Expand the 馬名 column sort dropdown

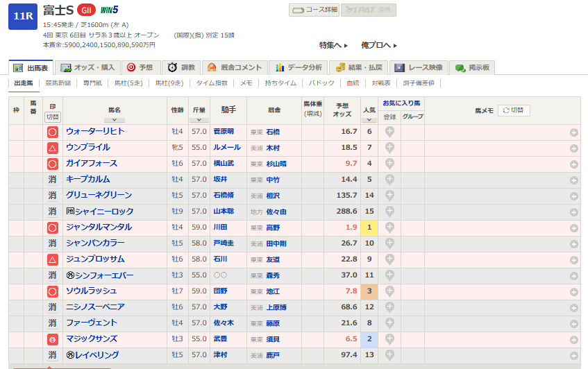(x=114, y=120)
